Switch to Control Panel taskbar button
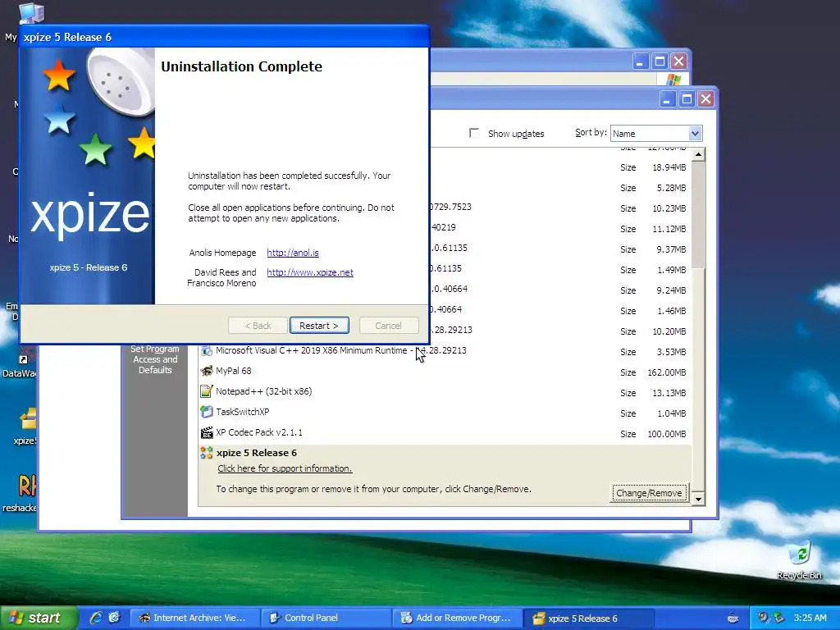This screenshot has width=840, height=630. tap(326, 619)
